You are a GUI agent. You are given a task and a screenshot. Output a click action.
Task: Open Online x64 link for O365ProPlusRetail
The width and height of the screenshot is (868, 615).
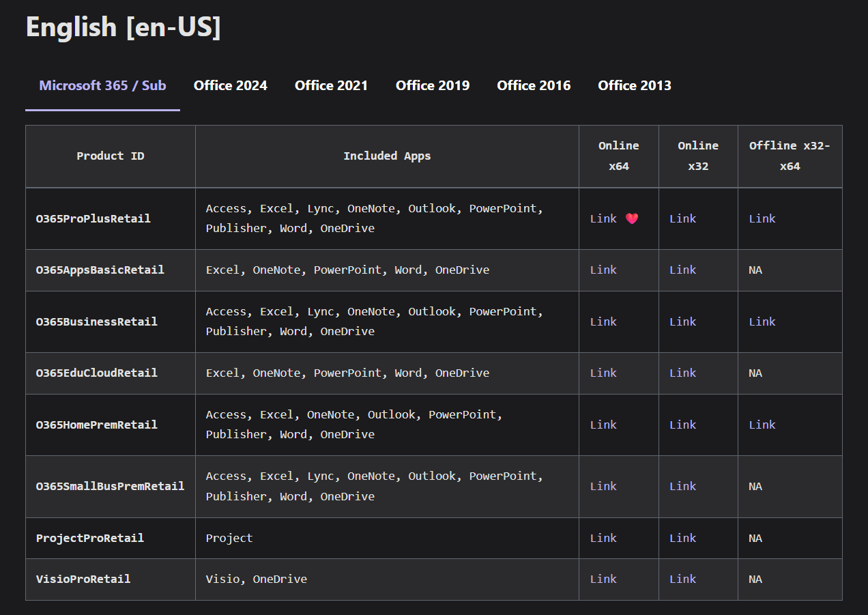[x=603, y=218]
